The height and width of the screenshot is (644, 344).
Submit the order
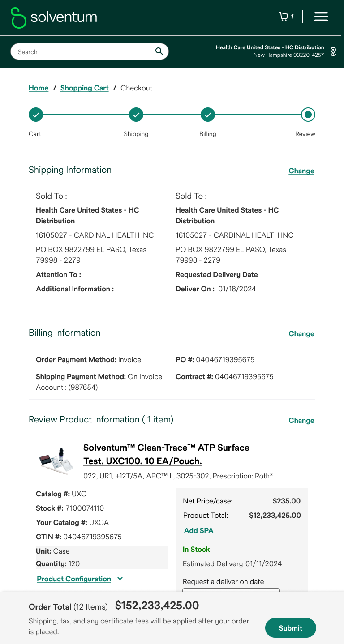[291, 628]
